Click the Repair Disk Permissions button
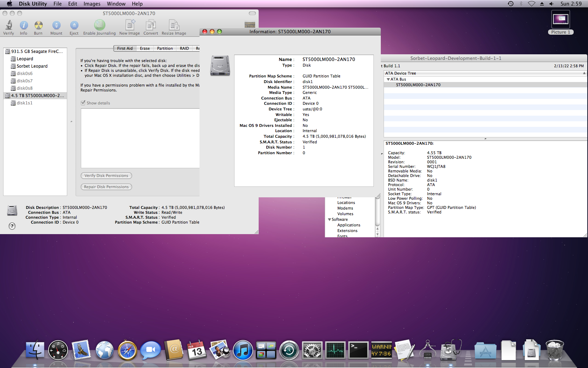This screenshot has height=368, width=588. [106, 187]
